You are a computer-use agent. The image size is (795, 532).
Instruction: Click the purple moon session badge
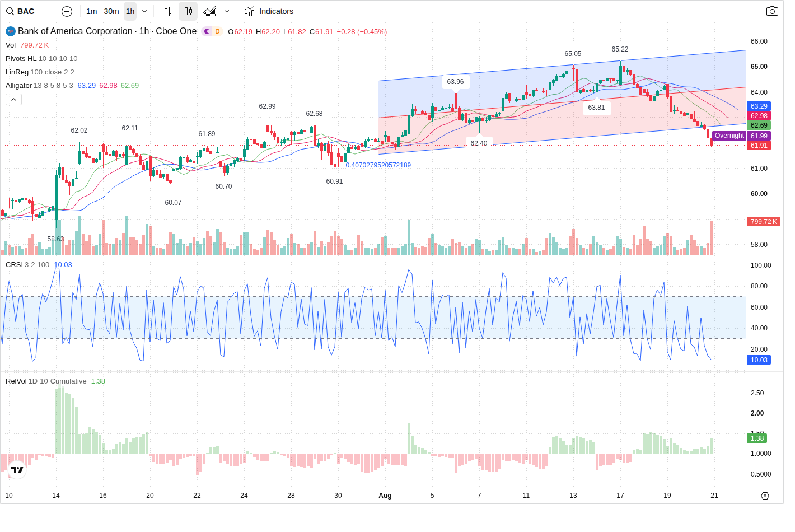207,31
